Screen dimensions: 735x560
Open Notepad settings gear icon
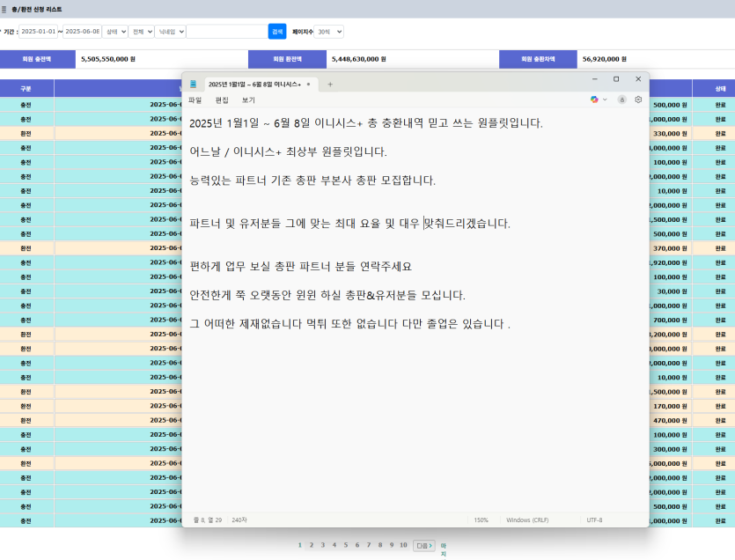(638, 99)
